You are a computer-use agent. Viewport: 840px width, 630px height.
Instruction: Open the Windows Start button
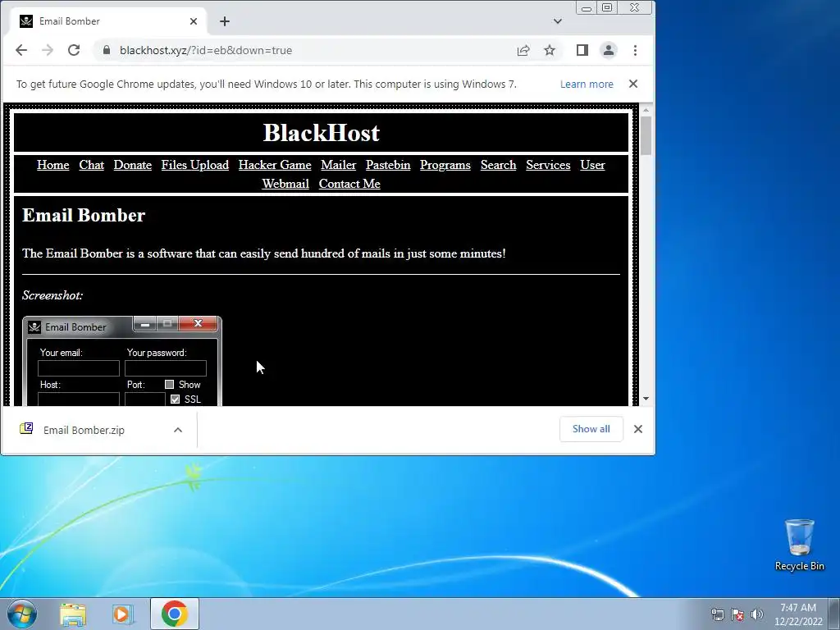point(22,614)
